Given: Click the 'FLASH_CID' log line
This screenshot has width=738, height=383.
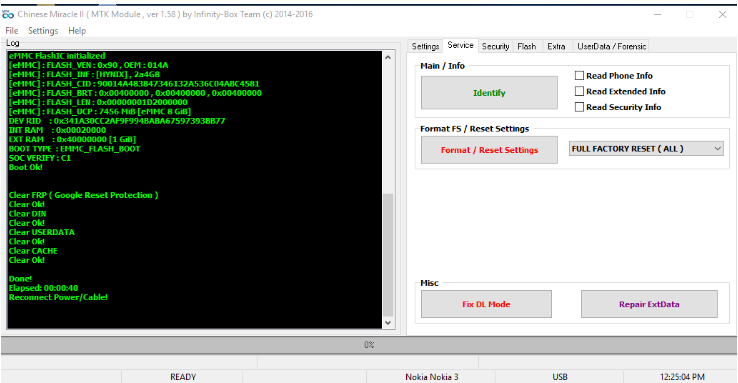Looking at the screenshot, I should tap(134, 84).
